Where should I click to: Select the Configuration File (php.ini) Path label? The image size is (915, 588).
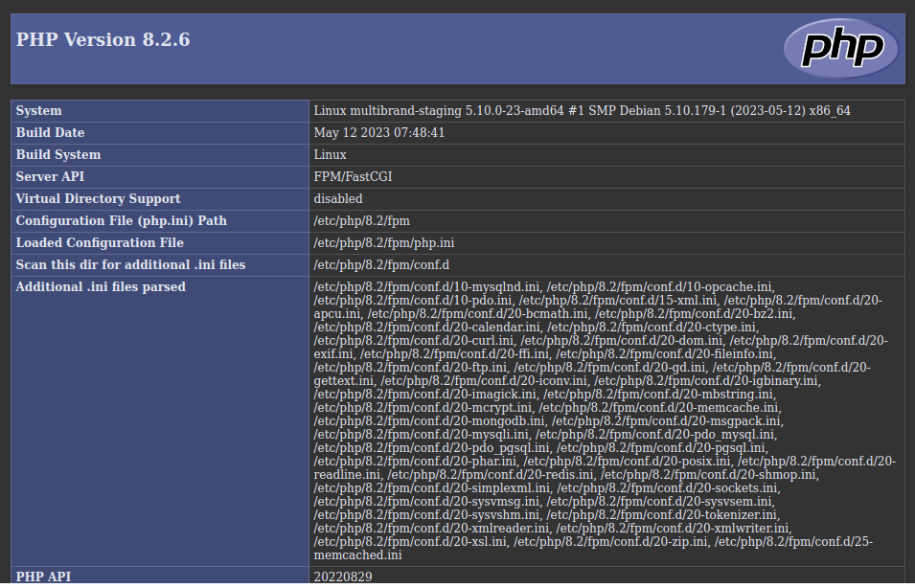122,221
